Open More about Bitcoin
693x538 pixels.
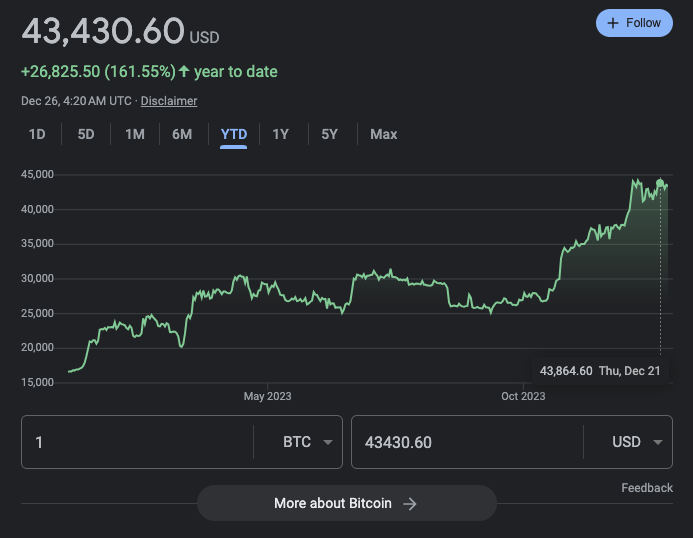(x=346, y=503)
